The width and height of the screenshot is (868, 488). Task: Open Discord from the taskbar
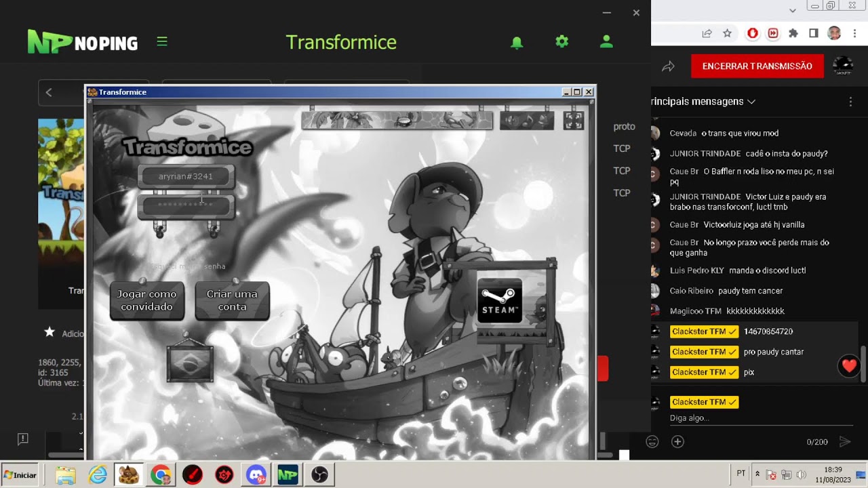(256, 475)
